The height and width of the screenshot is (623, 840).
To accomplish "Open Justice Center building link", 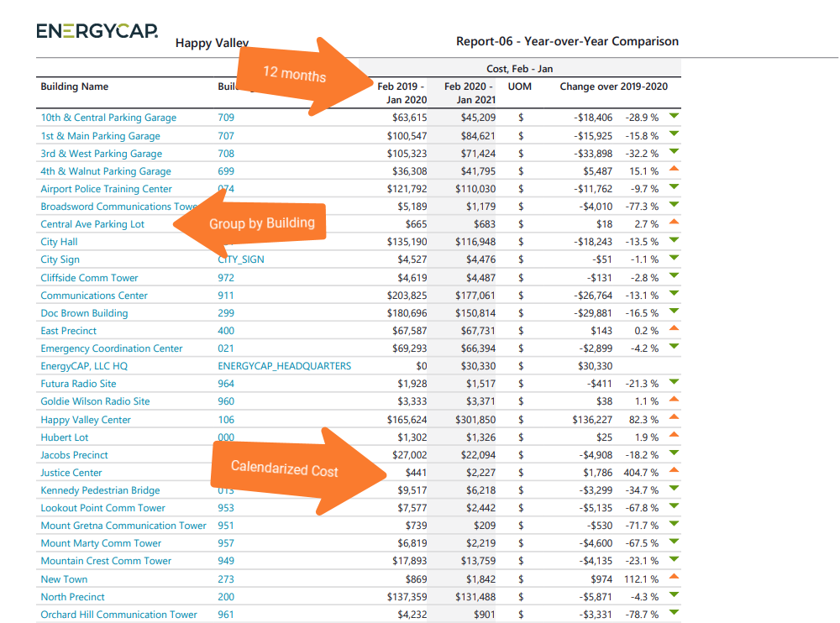I will (71, 473).
